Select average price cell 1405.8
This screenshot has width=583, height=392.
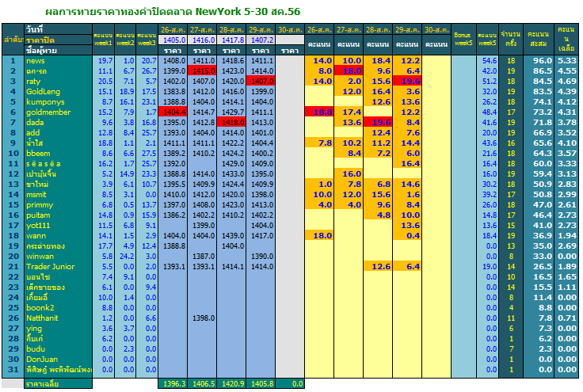pyautogui.click(x=261, y=384)
